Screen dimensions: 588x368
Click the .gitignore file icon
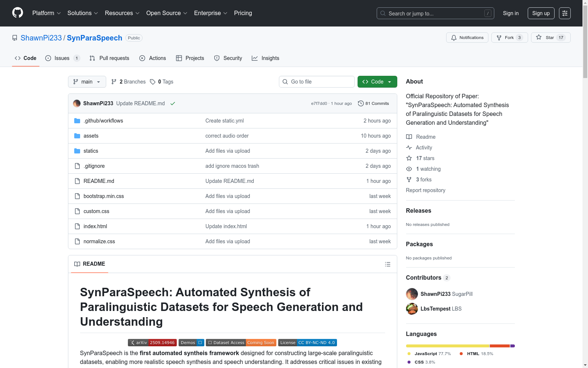coord(77,166)
